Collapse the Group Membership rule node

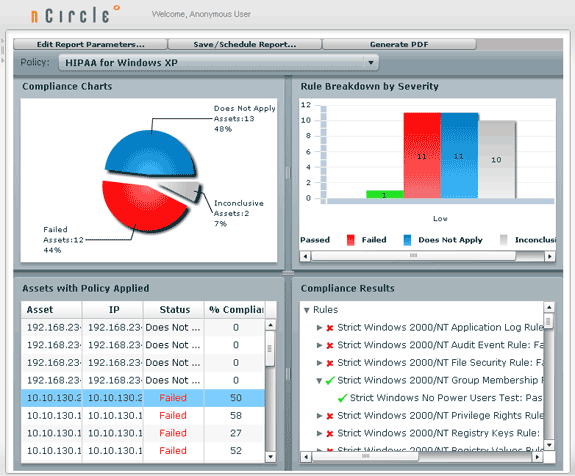coord(319,381)
